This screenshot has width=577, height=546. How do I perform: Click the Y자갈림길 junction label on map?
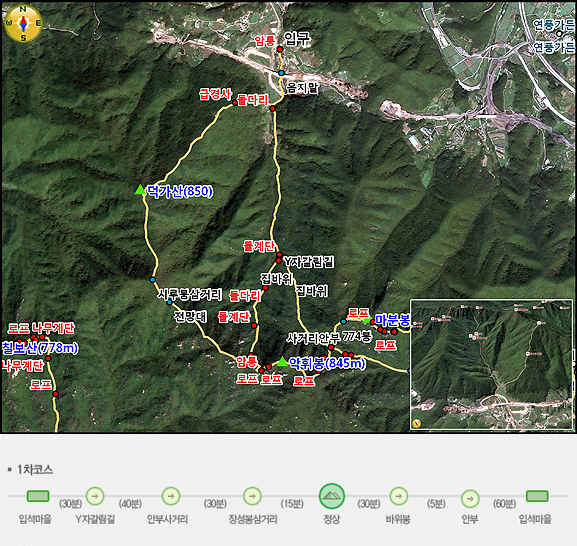[309, 262]
